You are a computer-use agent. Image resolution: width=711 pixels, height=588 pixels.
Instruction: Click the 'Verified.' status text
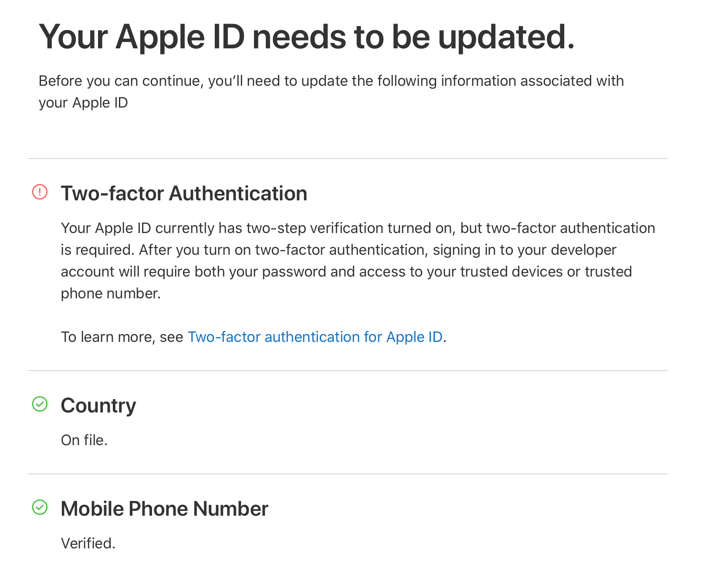88,544
